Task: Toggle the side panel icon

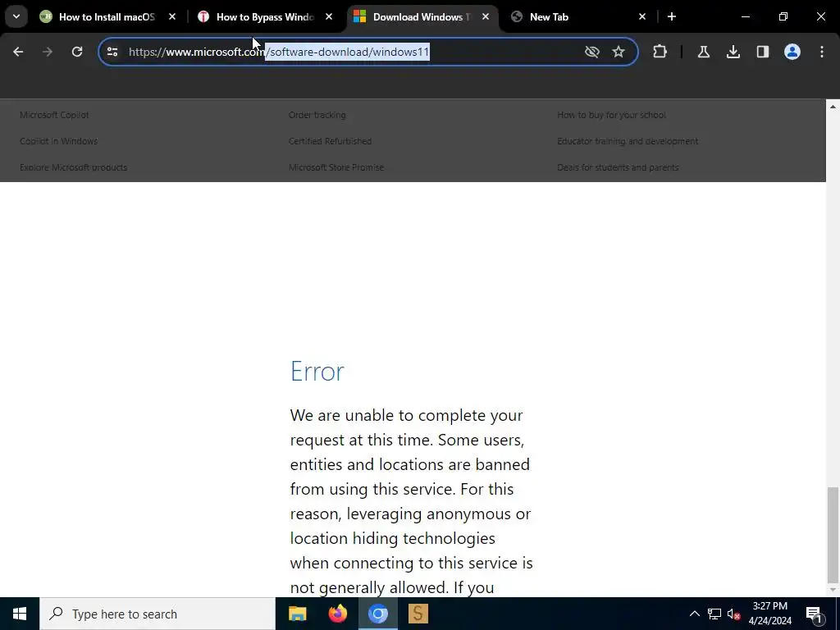Action: [763, 52]
